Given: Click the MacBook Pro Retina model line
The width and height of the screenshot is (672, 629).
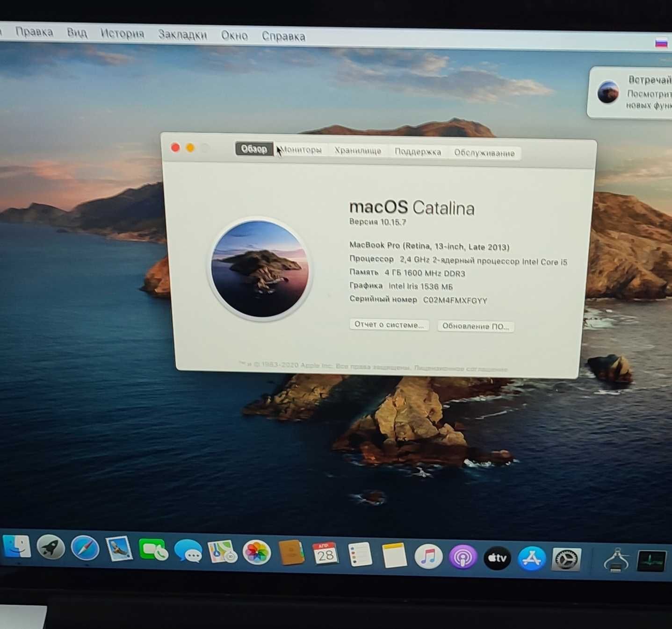Looking at the screenshot, I should [x=429, y=246].
